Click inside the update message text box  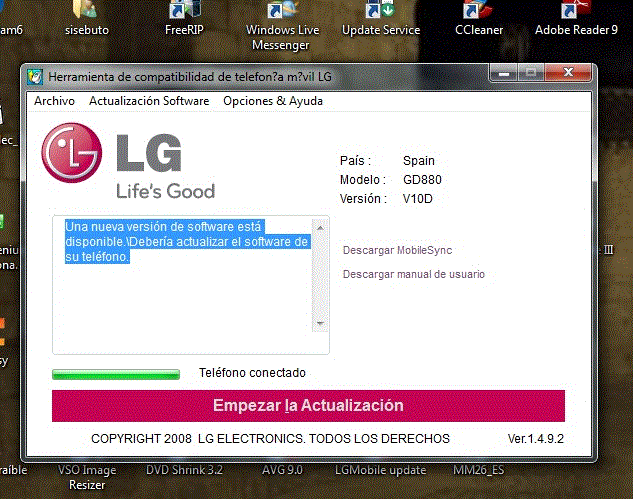point(191,285)
